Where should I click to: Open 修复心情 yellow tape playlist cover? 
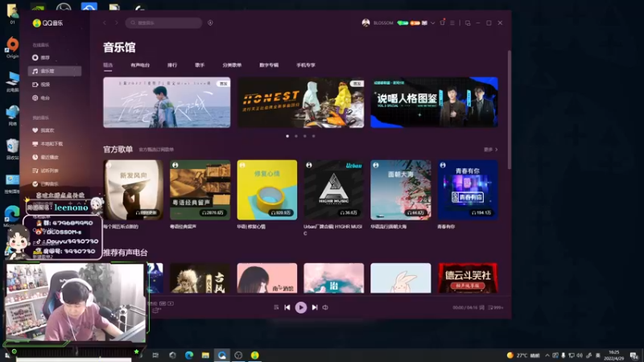click(x=267, y=190)
